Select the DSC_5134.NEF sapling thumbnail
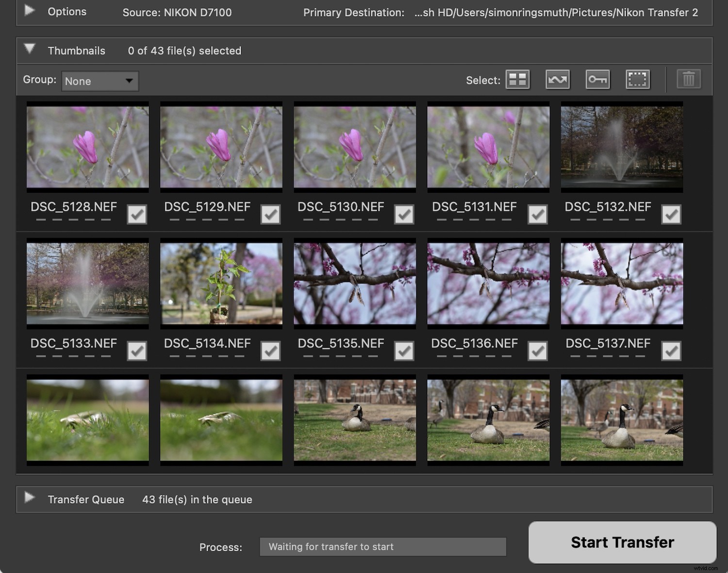This screenshot has height=573, width=728. click(x=221, y=283)
